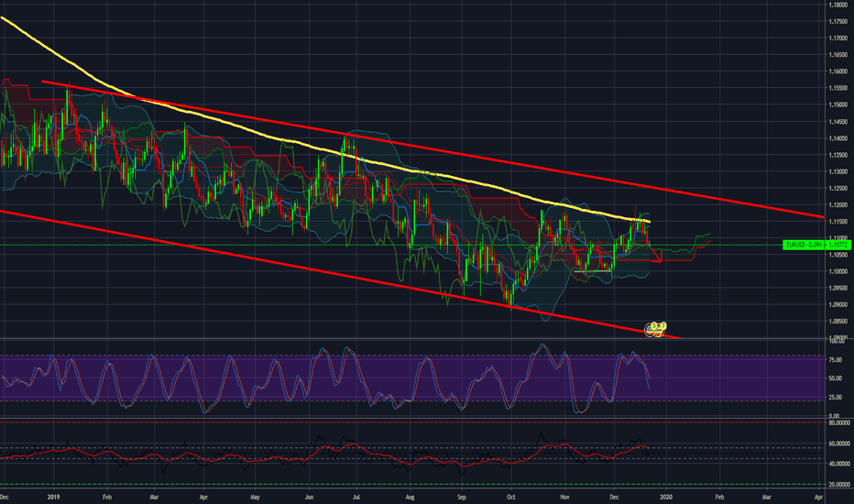Click the Oct label on time axis
Viewport: 854px width, 504px height.
[512, 496]
